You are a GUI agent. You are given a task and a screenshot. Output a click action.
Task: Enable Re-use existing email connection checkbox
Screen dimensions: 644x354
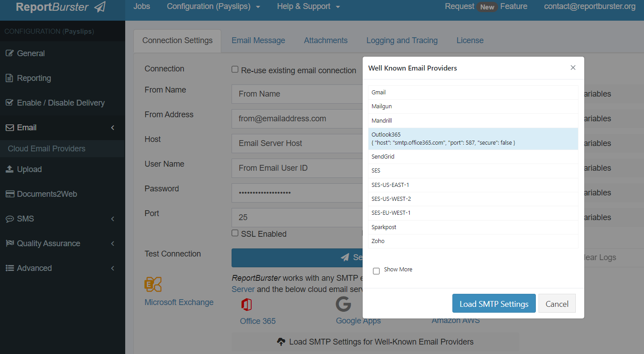235,69
